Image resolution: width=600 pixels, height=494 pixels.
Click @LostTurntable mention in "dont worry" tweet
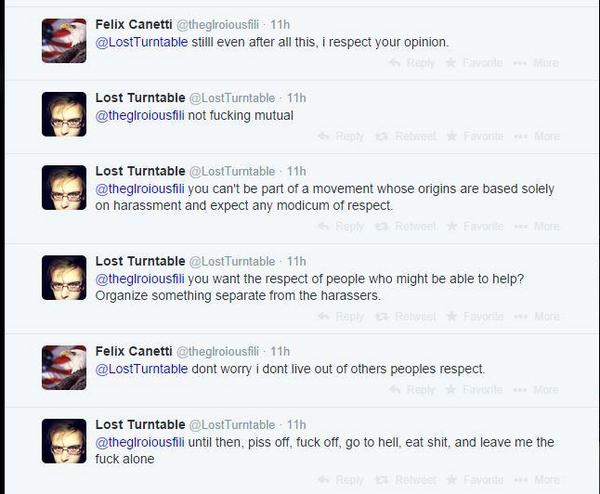[x=141, y=368]
